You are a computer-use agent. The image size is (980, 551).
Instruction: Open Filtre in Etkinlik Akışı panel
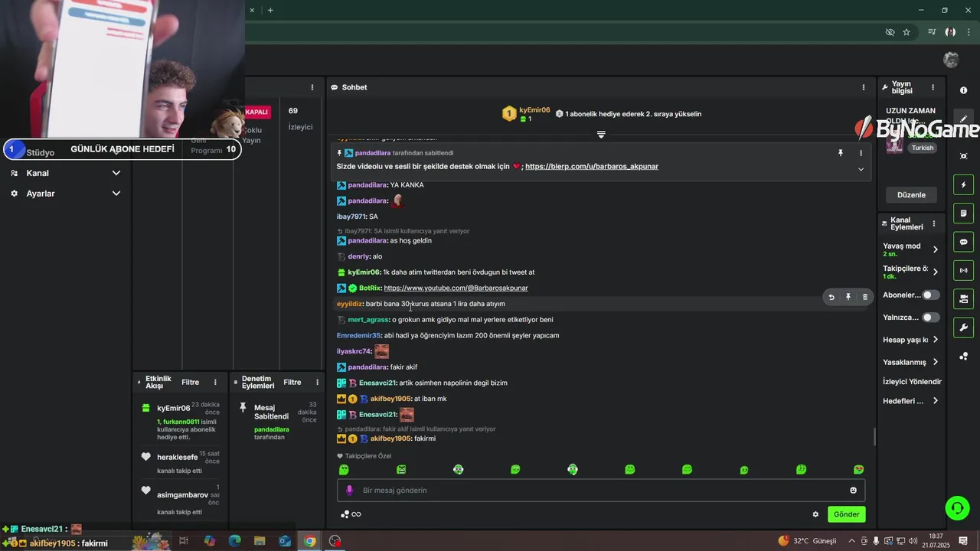point(190,383)
